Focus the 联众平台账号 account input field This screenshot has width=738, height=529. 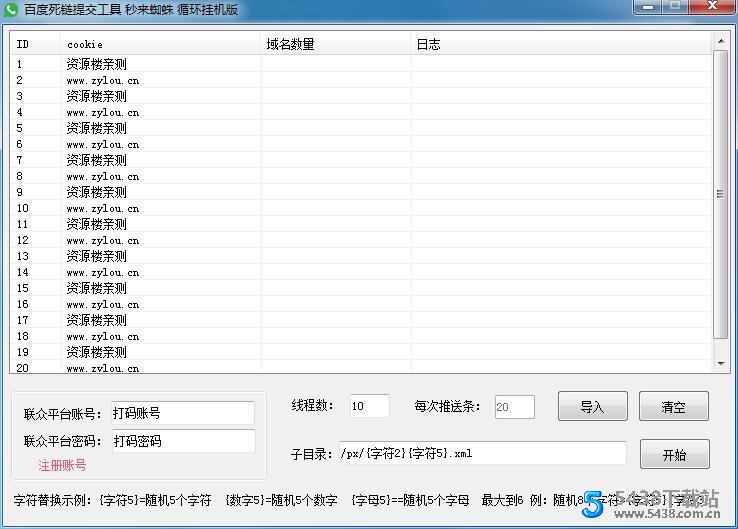coord(183,413)
